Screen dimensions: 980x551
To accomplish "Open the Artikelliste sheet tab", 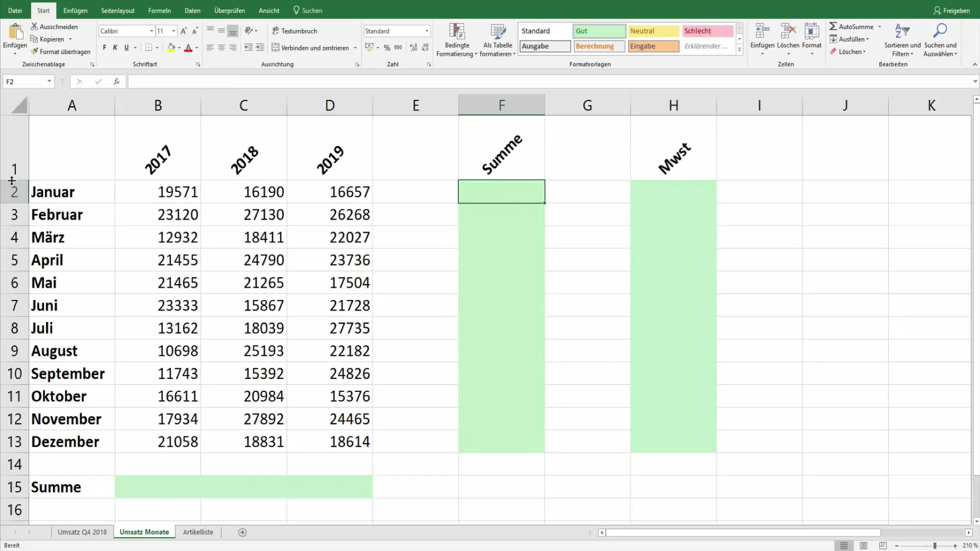I will pos(198,532).
